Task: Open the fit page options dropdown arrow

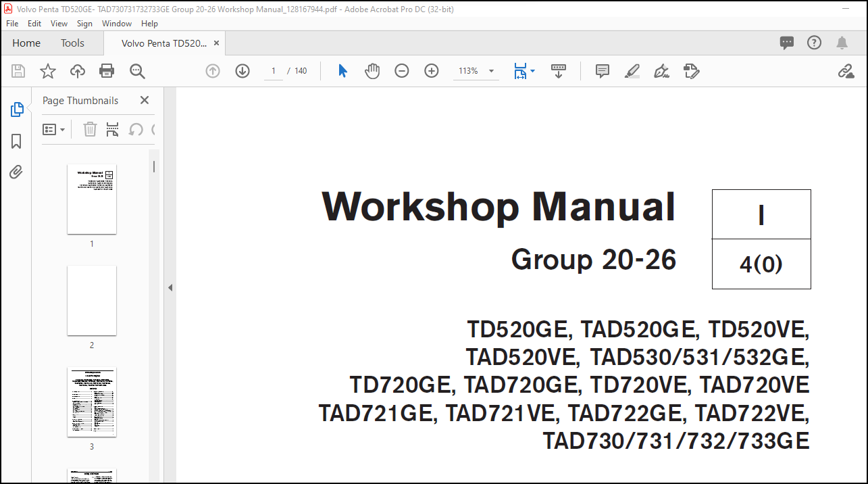Action: click(x=533, y=71)
